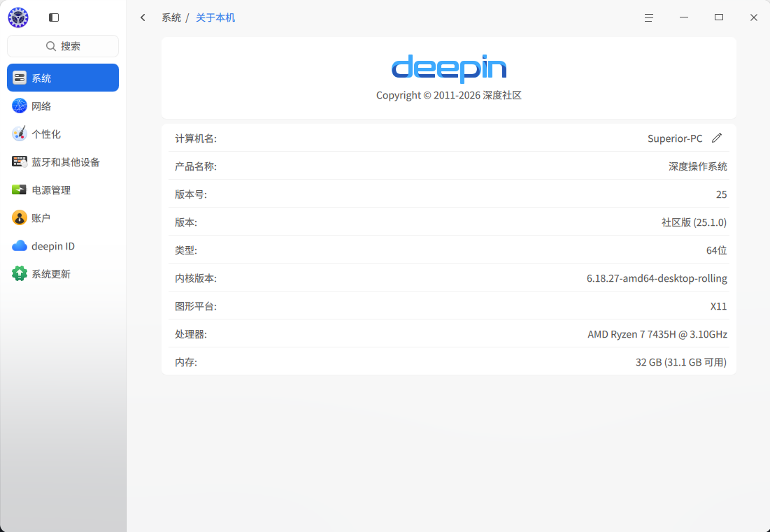Click the 系统 sidebar icon
The height and width of the screenshot is (532, 770).
click(20, 78)
